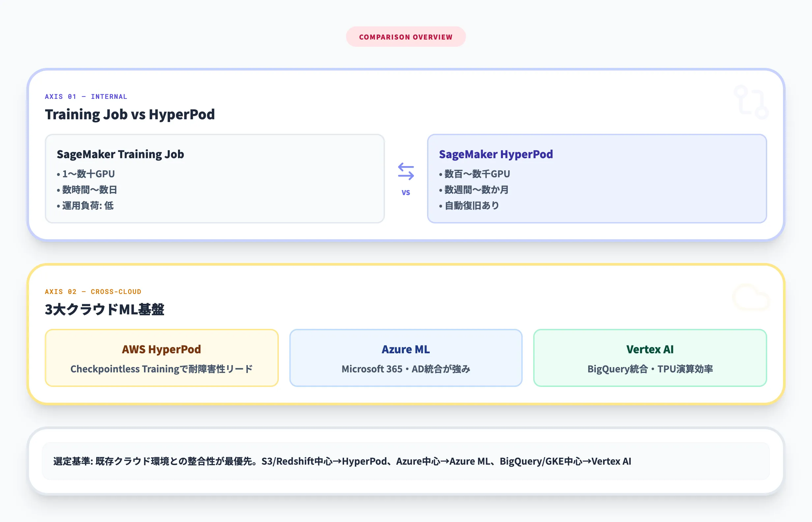Click the swap arrows between the two SageMaker cards
This screenshot has height=522, width=812.
[406, 171]
